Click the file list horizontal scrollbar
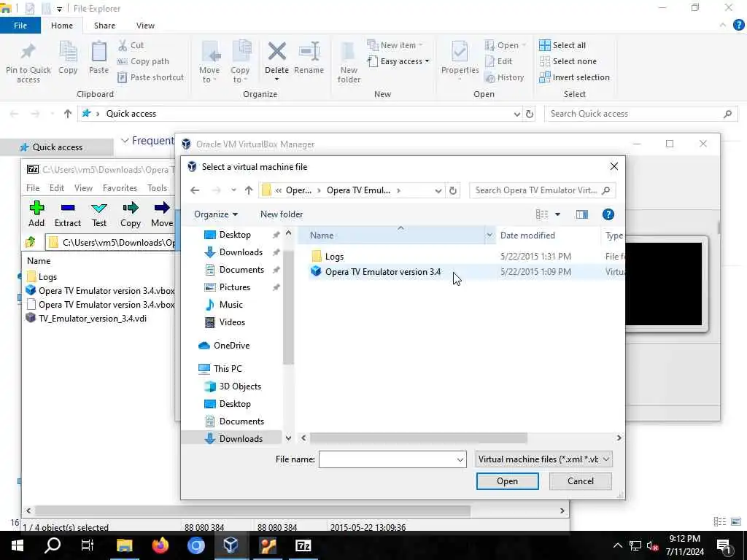Image resolution: width=747 pixels, height=560 pixels. 418,437
